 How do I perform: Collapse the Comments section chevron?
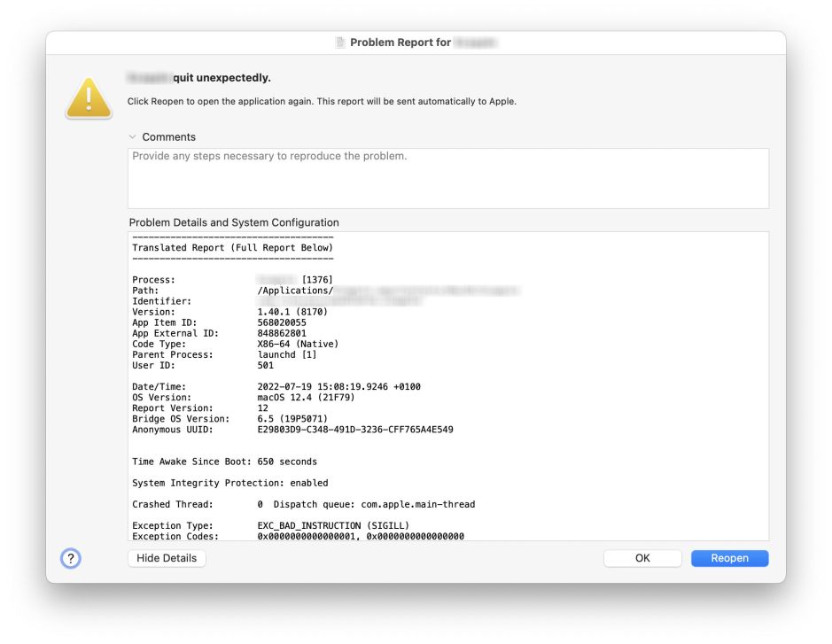point(133,137)
